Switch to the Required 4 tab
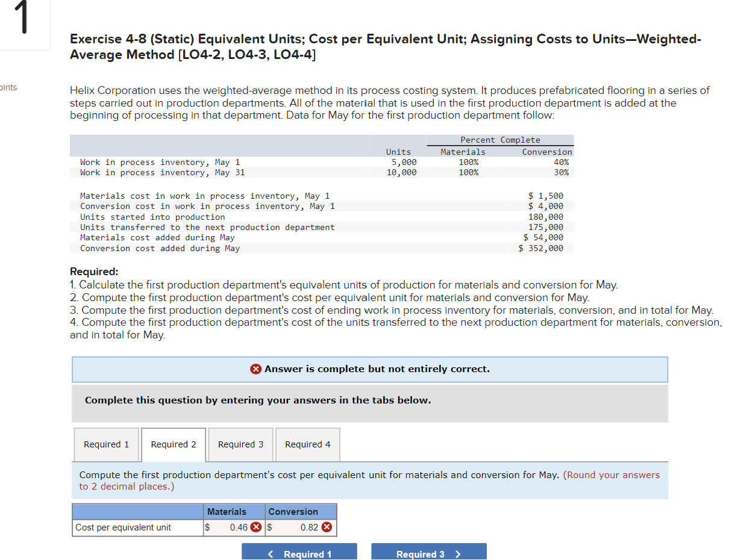This screenshot has width=729, height=560. pos(307,444)
